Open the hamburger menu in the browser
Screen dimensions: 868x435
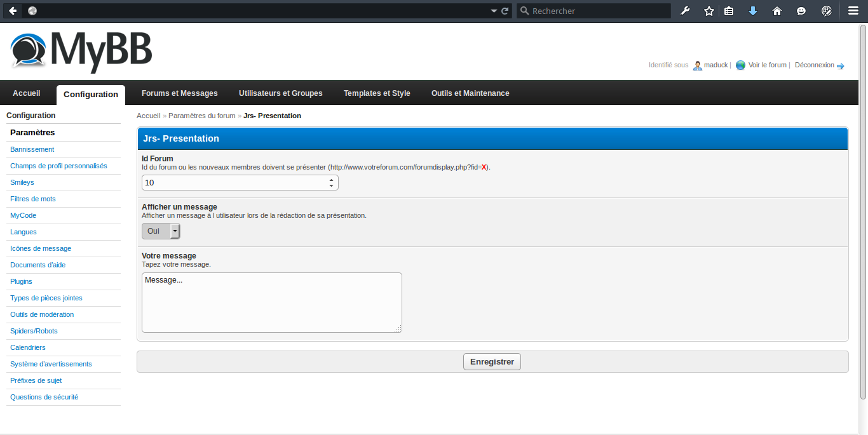(853, 11)
